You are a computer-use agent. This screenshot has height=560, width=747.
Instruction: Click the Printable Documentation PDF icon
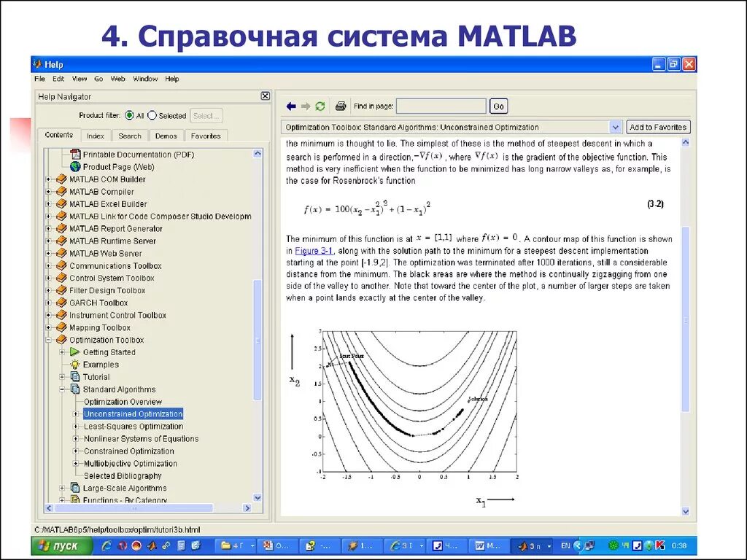[75, 155]
